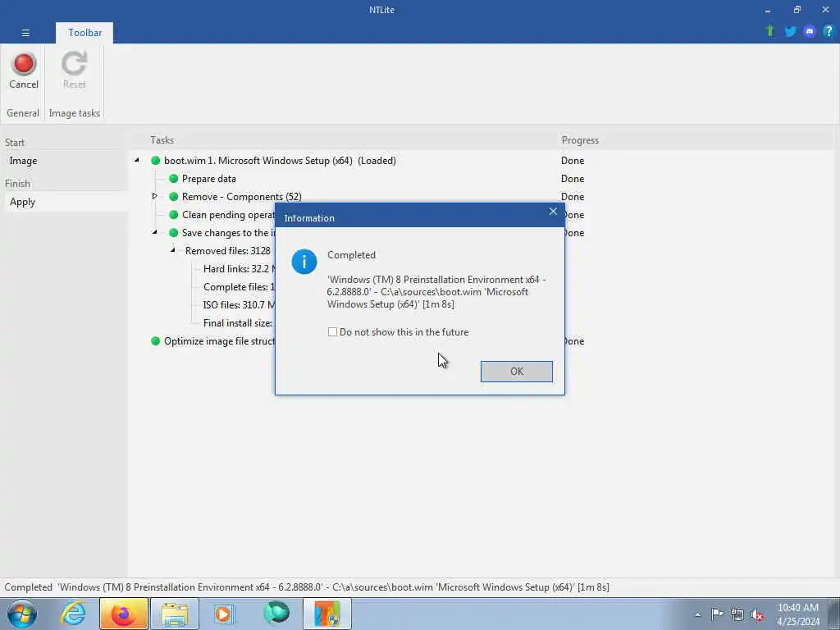Select Image in the Start sidebar
Screen dimensions: 840x630
23,161
